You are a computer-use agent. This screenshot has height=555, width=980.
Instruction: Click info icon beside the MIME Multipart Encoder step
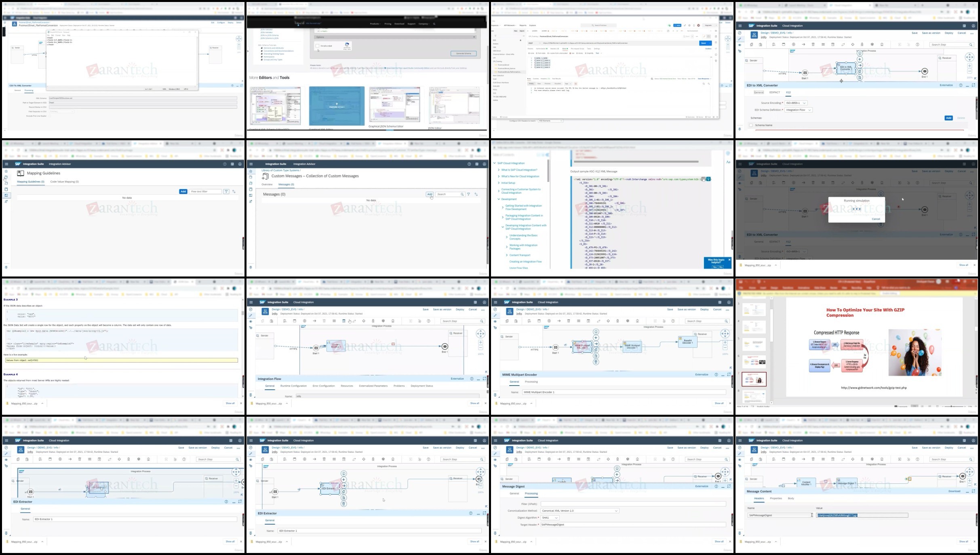(596, 332)
